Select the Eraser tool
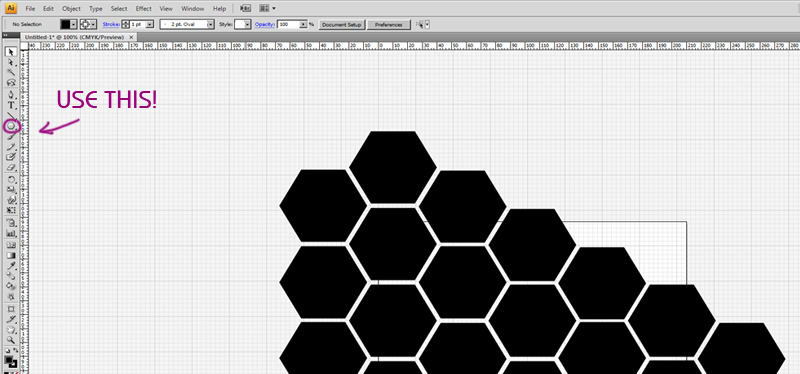This screenshot has height=374, width=800. (x=11, y=168)
